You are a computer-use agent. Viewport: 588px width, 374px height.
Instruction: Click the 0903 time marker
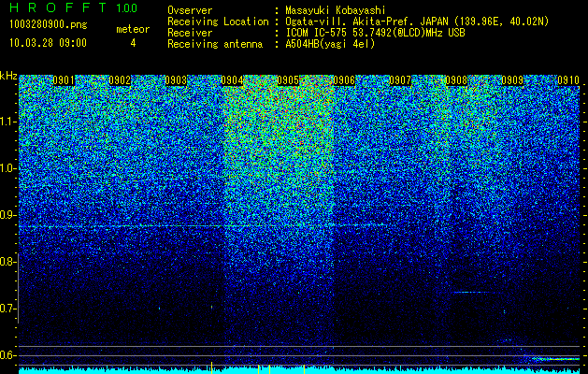[176, 80]
